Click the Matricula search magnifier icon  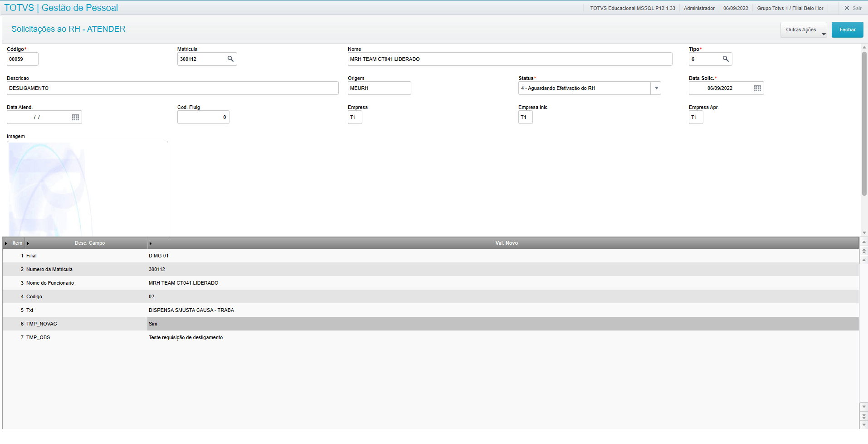tap(230, 59)
